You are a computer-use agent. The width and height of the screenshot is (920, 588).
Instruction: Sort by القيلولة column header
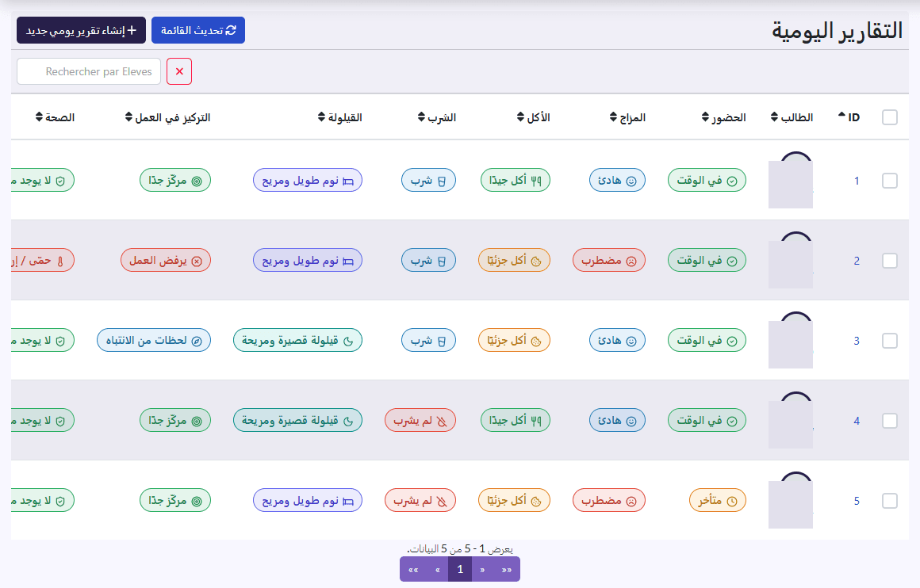[339, 117]
